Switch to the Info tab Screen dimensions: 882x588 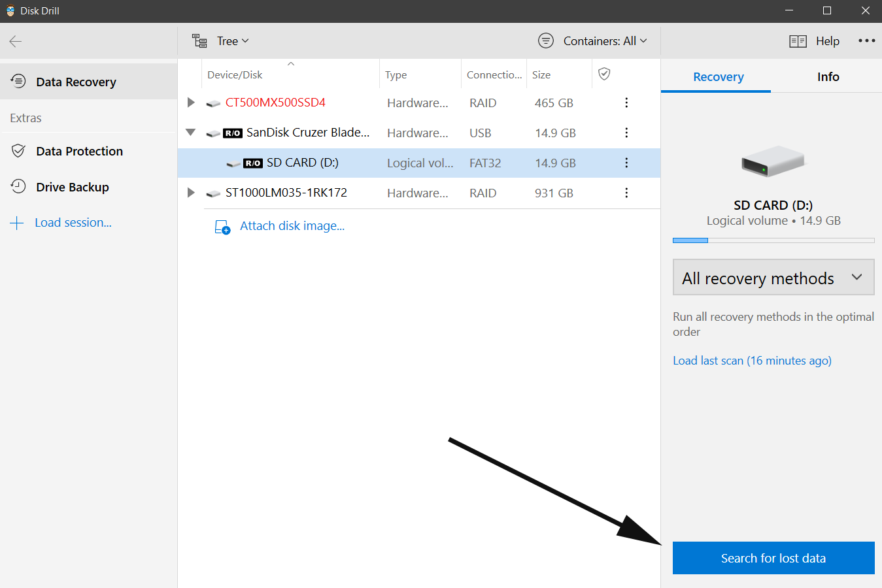point(828,76)
